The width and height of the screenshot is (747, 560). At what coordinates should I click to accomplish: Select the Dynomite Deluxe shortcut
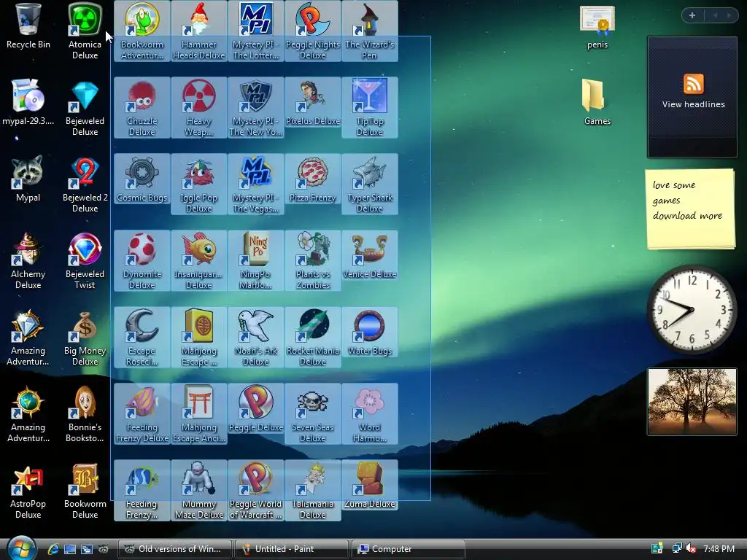click(x=142, y=261)
